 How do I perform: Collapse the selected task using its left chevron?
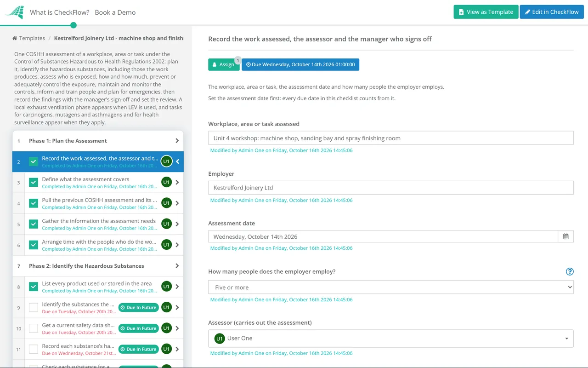pyautogui.click(x=178, y=161)
